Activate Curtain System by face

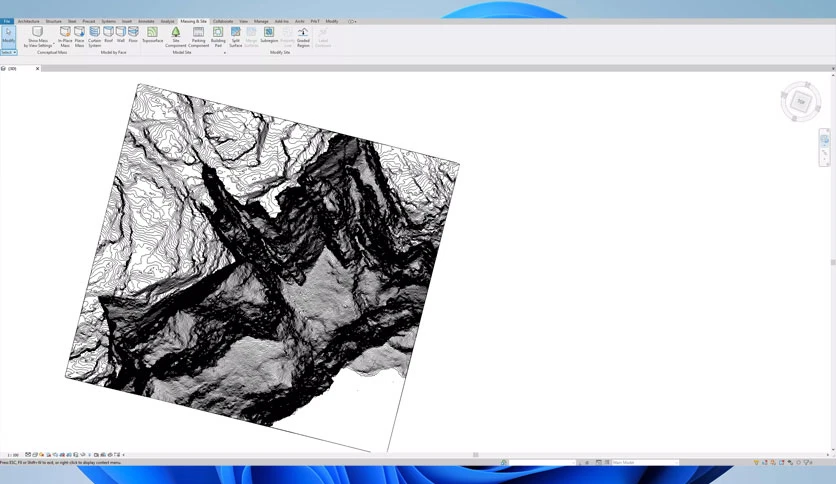click(x=94, y=37)
